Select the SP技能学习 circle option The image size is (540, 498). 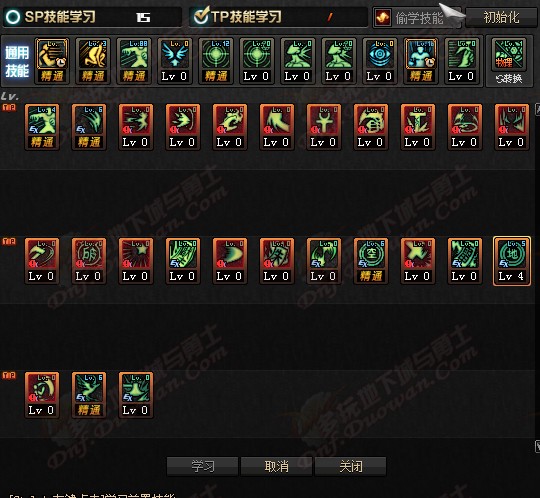[x=13, y=17]
